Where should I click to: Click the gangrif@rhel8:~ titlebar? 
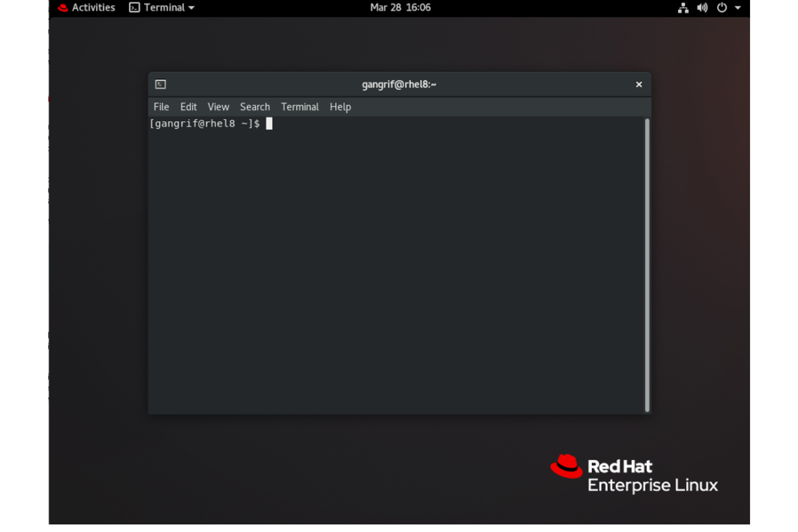(399, 84)
